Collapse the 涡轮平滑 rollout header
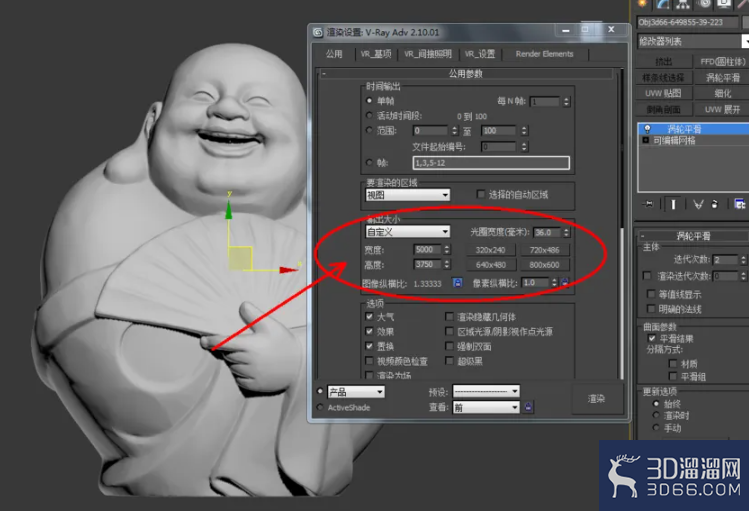 [x=694, y=236]
